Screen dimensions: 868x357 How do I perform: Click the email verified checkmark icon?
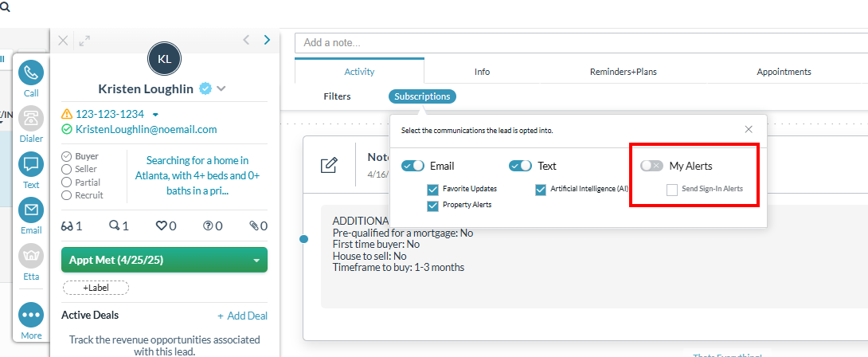coord(67,129)
